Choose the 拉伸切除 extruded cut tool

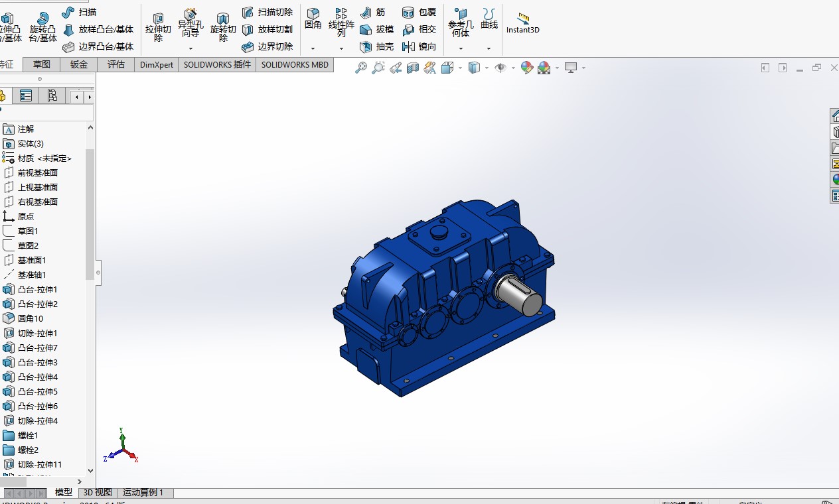click(x=158, y=27)
